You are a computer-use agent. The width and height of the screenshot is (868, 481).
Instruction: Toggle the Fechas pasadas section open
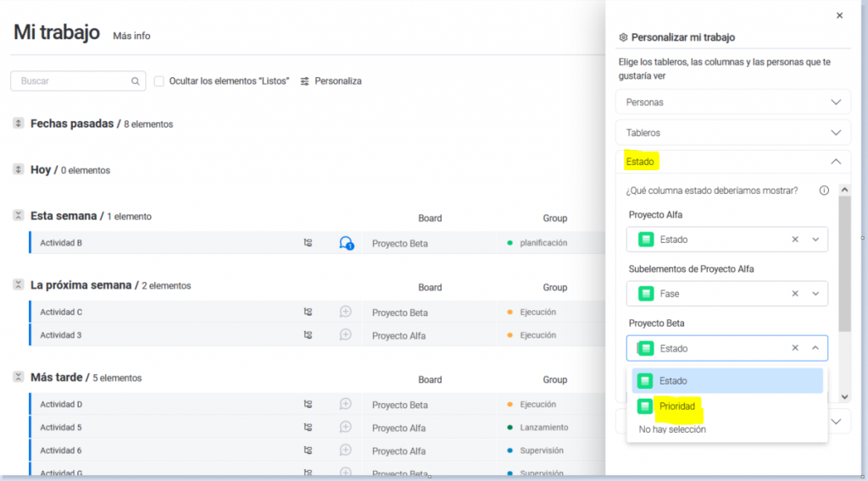coord(19,124)
